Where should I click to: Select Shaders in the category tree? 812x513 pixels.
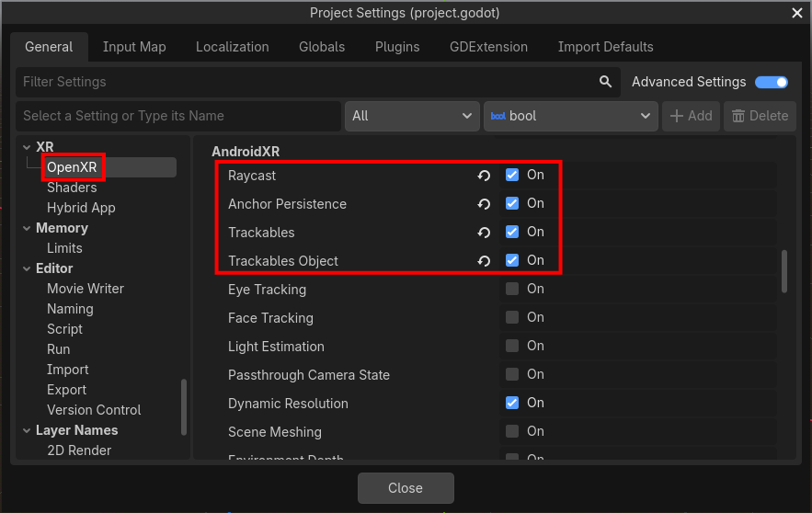[72, 188]
